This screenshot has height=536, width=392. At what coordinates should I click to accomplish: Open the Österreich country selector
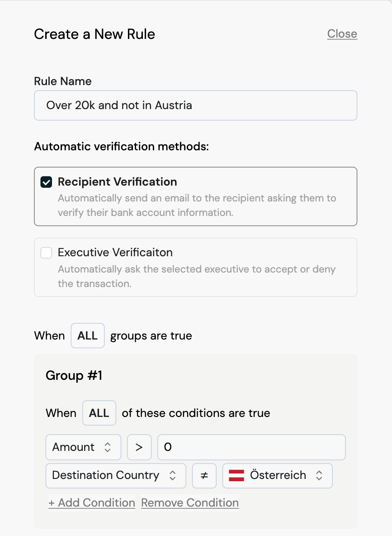coord(277,475)
